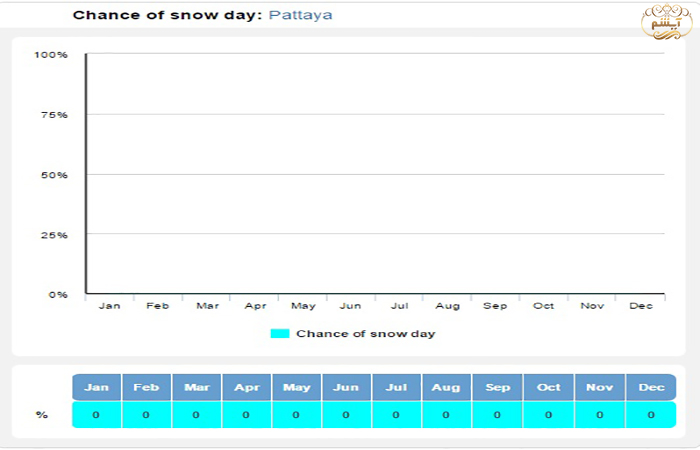Select the Jan column header in the table
Screen dimensions: 700x450
[x=97, y=387]
